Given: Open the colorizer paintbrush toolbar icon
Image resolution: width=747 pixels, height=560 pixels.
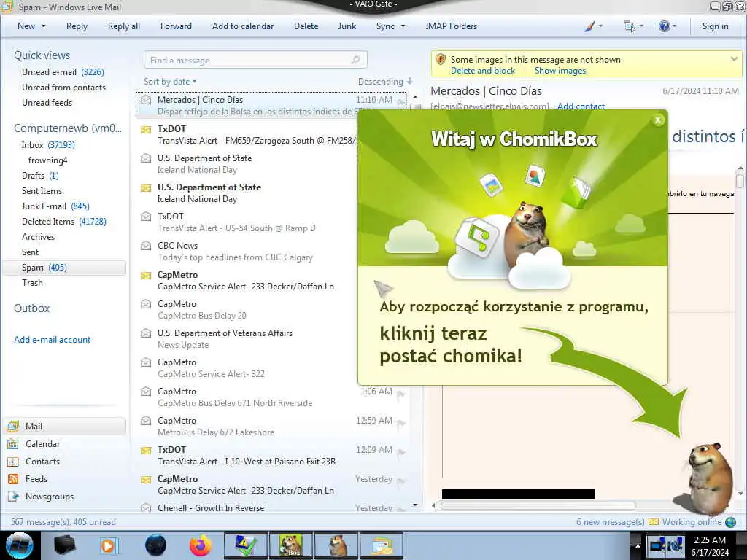Looking at the screenshot, I should 589,26.
